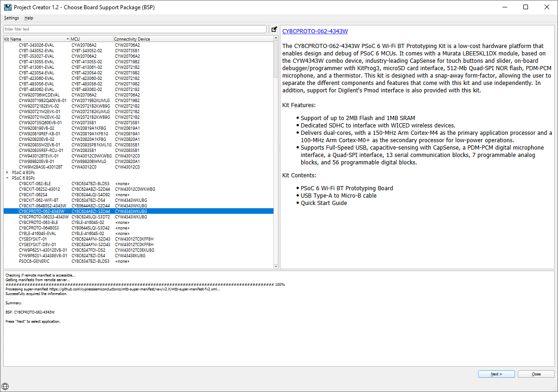Select the CYW920706WCDEVAL kit row
The image size is (558, 392).
click(x=139, y=95)
